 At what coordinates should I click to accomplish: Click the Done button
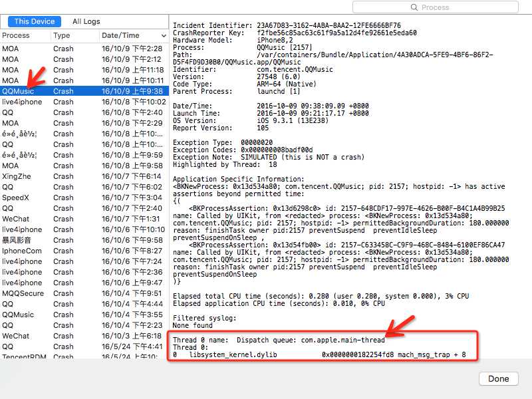click(498, 378)
